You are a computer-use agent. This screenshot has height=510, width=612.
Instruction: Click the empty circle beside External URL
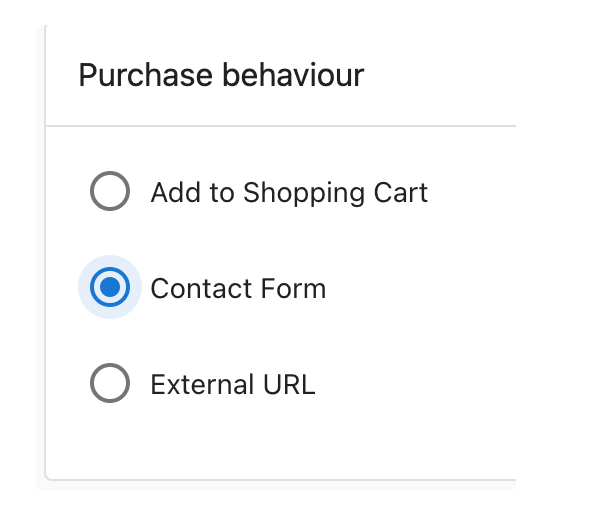pyautogui.click(x=110, y=383)
